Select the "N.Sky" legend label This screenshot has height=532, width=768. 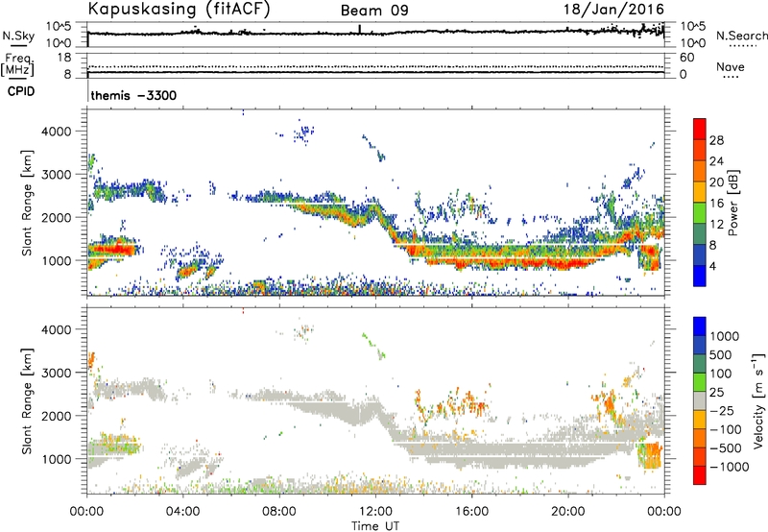(18, 36)
